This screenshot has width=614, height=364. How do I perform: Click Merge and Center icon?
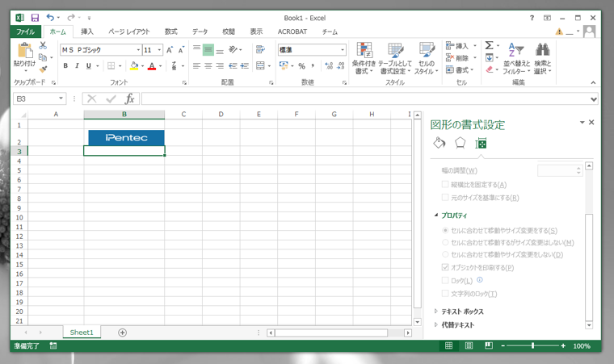click(260, 65)
